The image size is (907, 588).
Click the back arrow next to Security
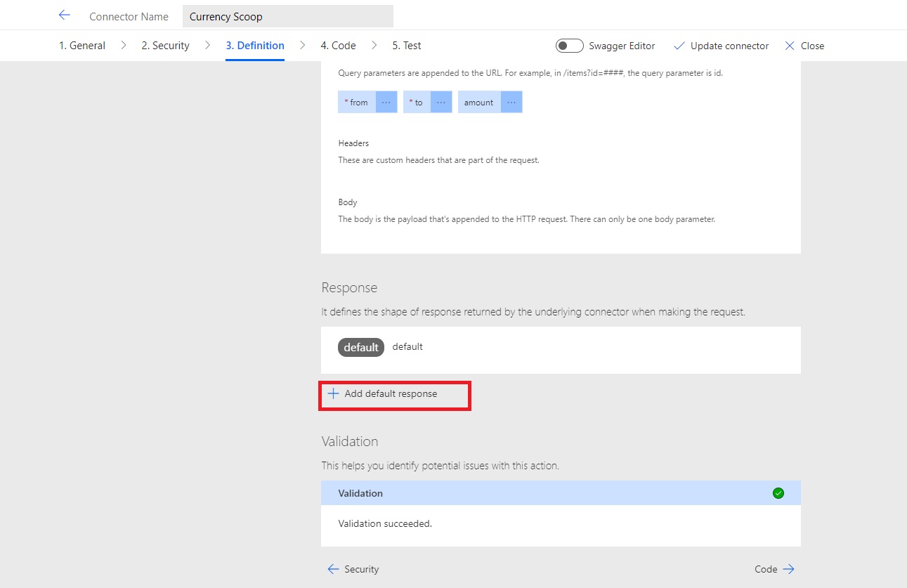click(x=333, y=569)
